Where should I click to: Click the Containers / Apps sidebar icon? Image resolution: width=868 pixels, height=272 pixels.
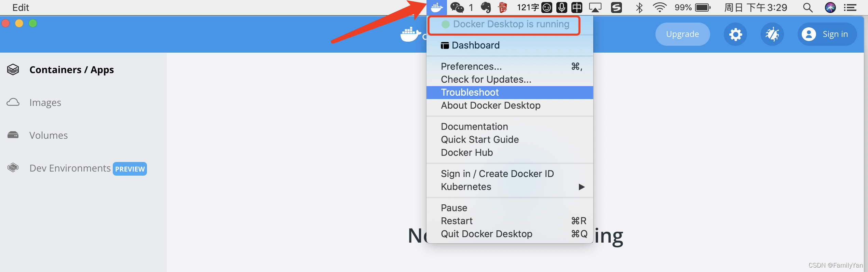[x=13, y=70]
